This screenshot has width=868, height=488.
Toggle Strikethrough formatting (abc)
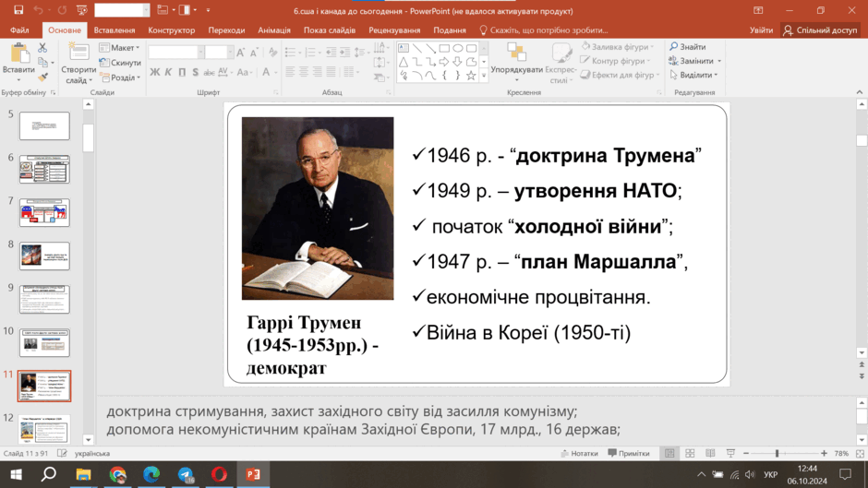click(x=209, y=72)
